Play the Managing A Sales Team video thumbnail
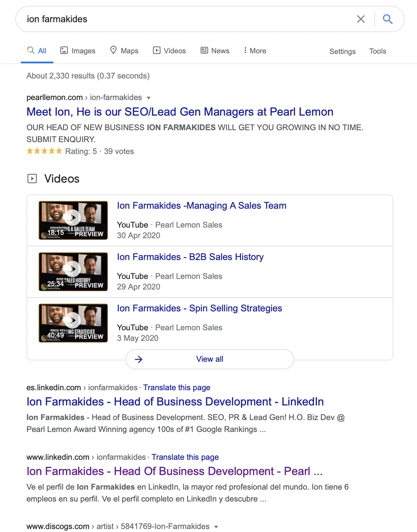The height and width of the screenshot is (532, 417). pyautogui.click(x=73, y=220)
